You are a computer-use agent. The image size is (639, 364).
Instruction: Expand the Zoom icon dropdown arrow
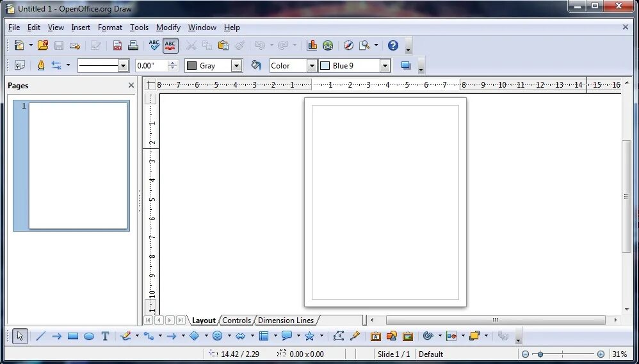click(x=376, y=45)
